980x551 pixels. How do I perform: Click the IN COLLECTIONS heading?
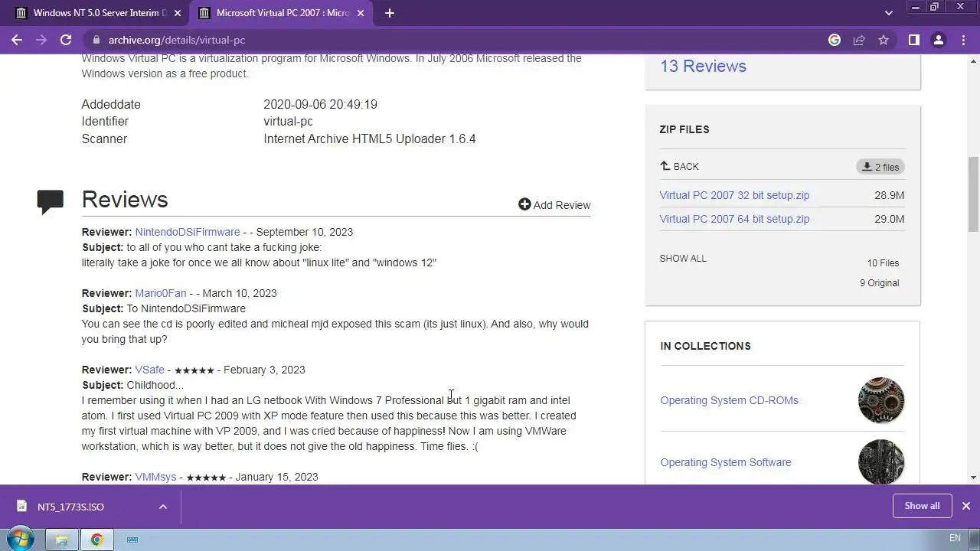705,346
